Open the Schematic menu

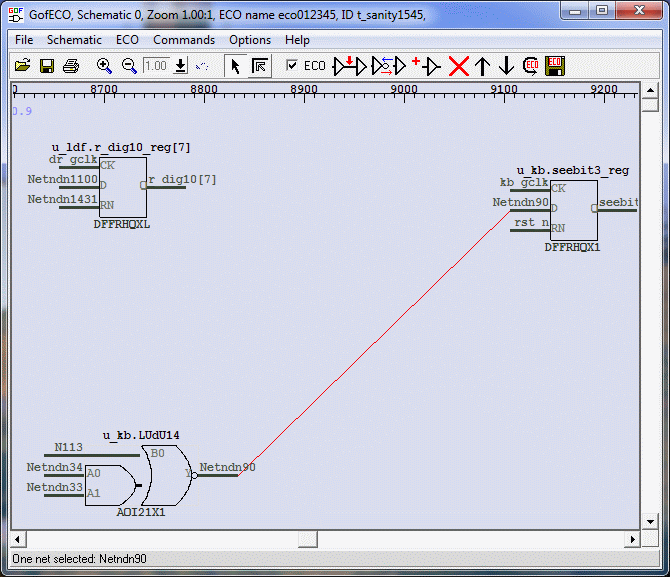pos(74,40)
